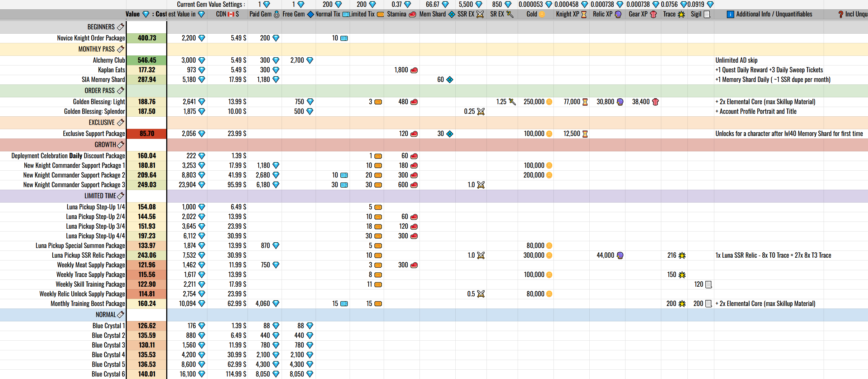Click the Stamina gem value setting 0.37
Image resolution: width=868 pixels, height=379 pixels.
pyautogui.click(x=397, y=4)
